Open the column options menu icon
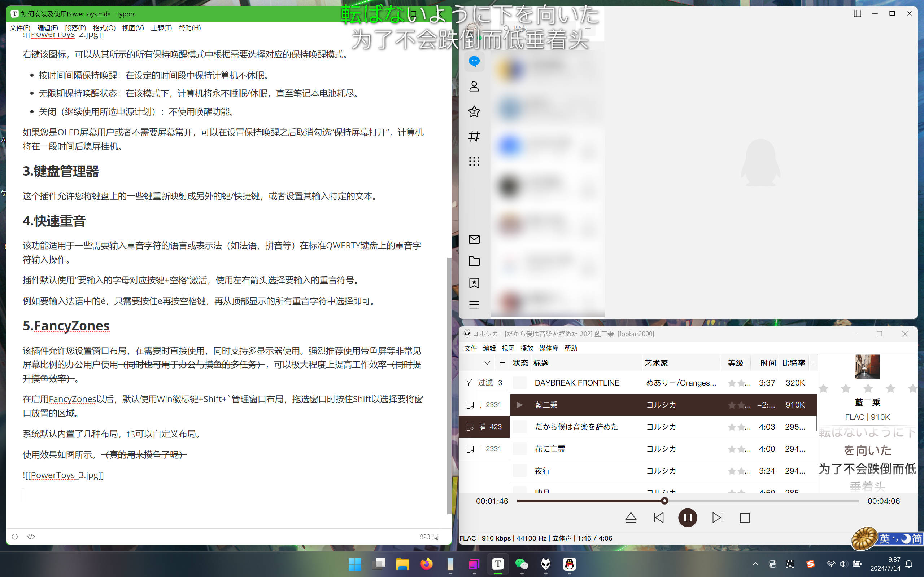Image resolution: width=924 pixels, height=577 pixels. point(813,363)
